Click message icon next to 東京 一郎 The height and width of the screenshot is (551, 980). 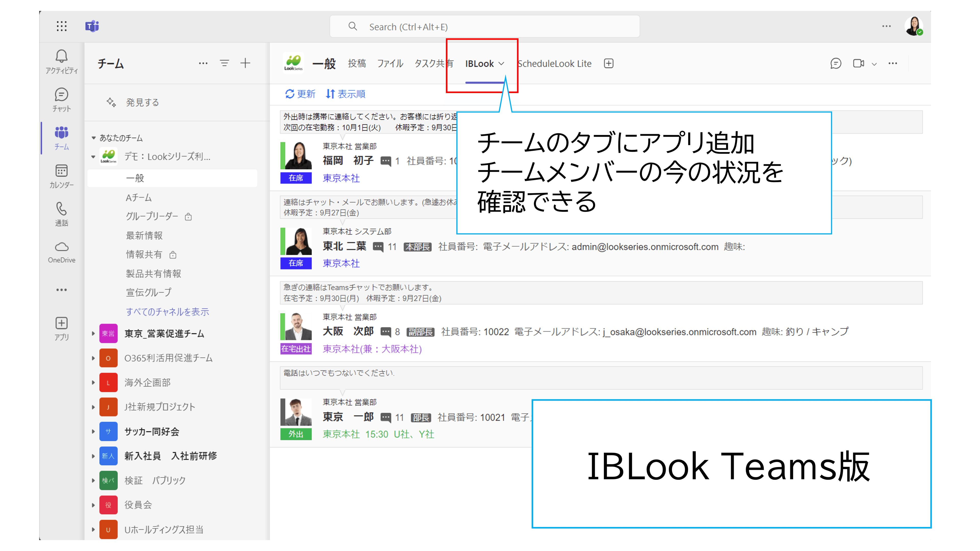pyautogui.click(x=386, y=418)
